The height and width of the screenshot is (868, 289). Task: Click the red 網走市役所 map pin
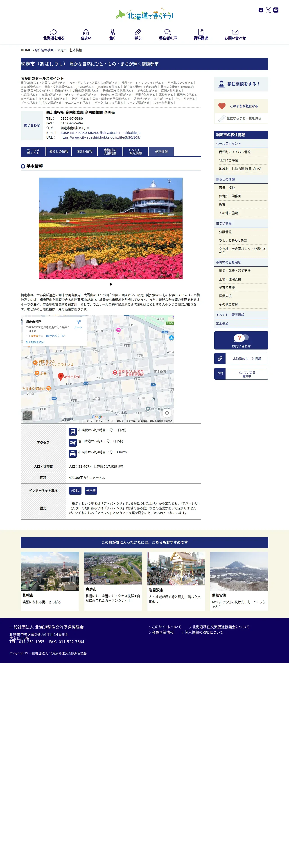coord(61,376)
